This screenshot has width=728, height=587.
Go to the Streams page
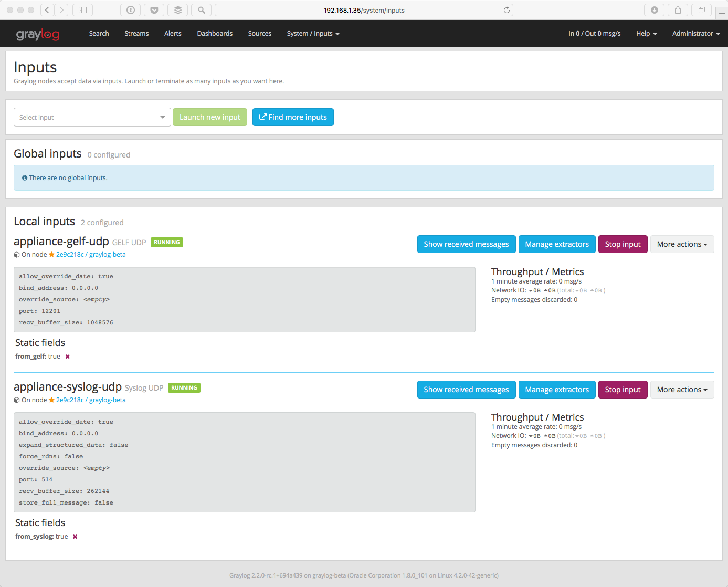[136, 34]
